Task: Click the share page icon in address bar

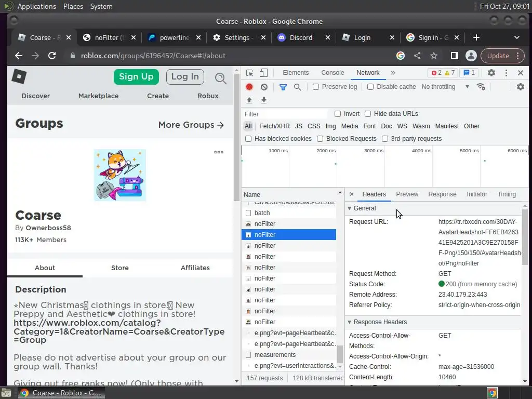Action: coord(417,56)
